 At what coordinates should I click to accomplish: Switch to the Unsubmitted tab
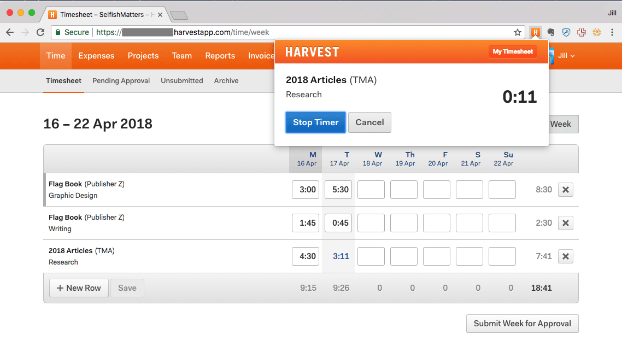(181, 80)
